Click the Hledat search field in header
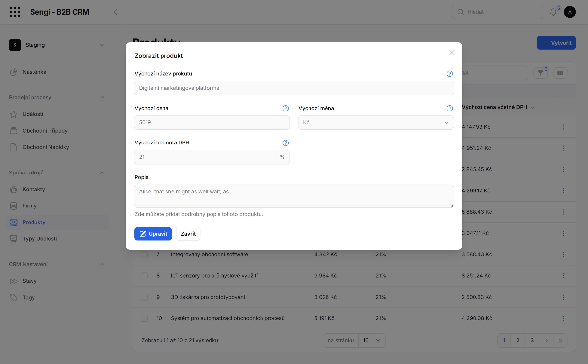588x364 pixels. (497, 12)
